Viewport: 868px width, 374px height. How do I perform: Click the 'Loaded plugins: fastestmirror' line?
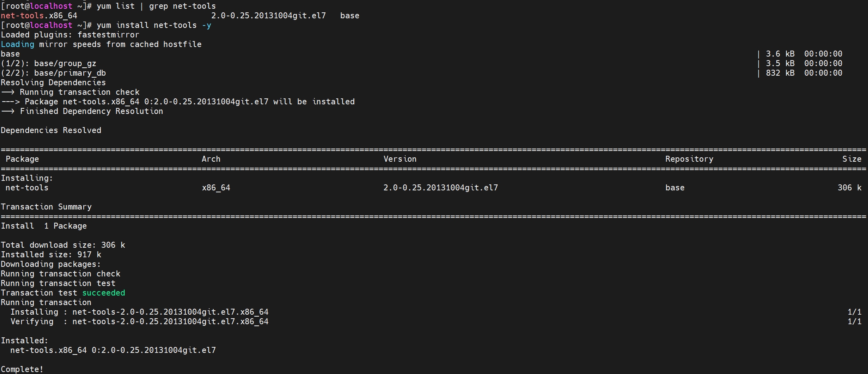(70, 35)
